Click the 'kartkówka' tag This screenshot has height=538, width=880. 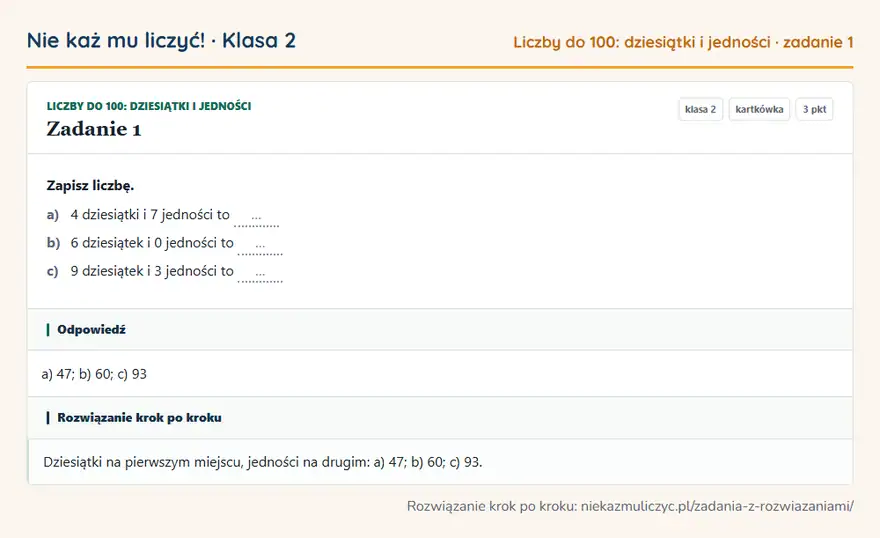(759, 109)
